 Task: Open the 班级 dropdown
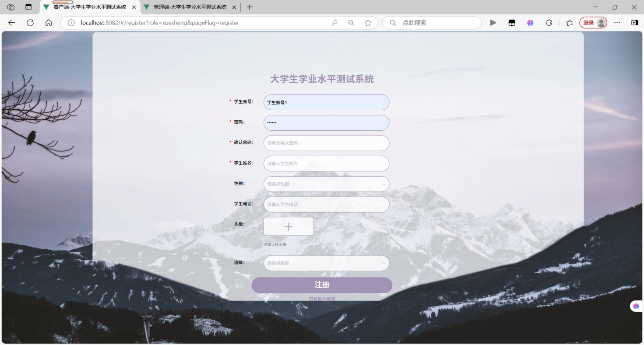(x=326, y=263)
